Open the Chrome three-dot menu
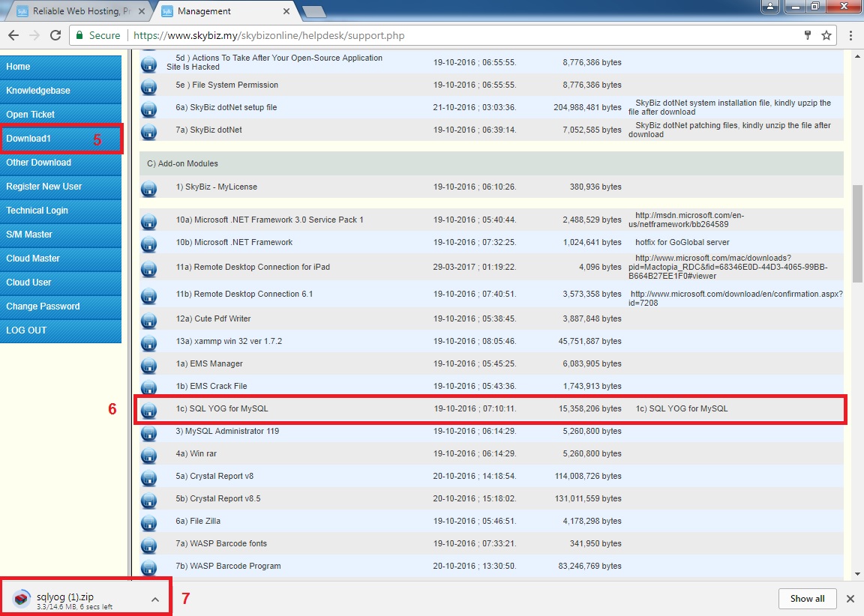Screen dimensions: 864x616 tap(851, 35)
